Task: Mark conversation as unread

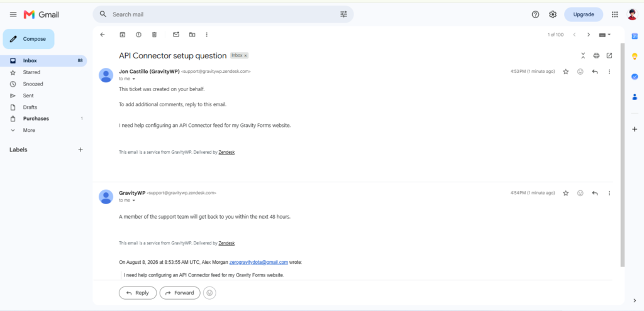Action: coord(176,35)
